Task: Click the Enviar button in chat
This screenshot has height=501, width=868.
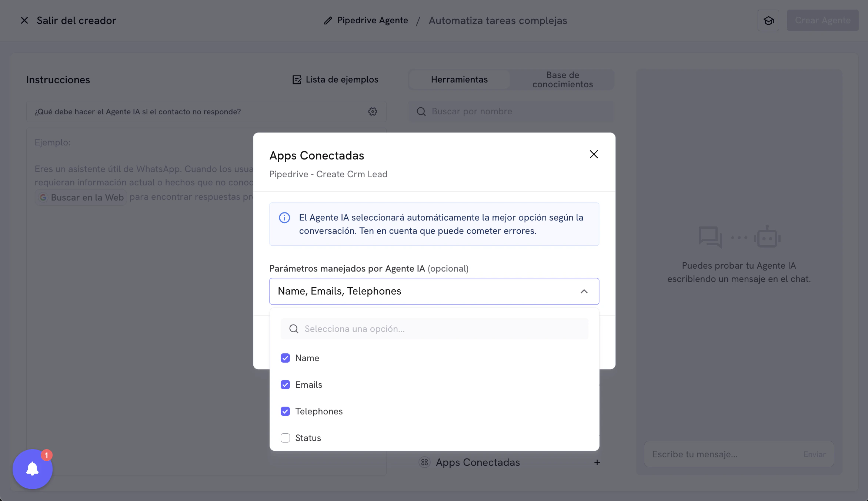Action: pyautogui.click(x=814, y=454)
